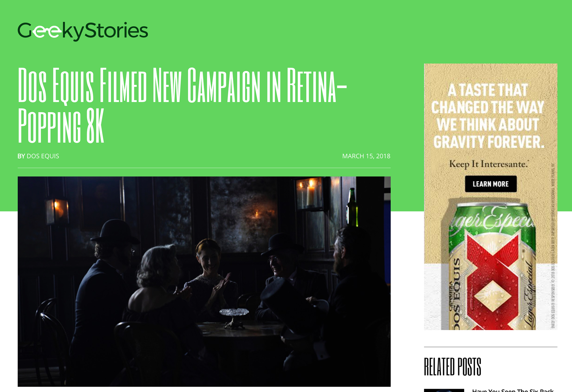The height and width of the screenshot is (392, 572).
Task: Select the Related Posts heading
Action: [453, 367]
